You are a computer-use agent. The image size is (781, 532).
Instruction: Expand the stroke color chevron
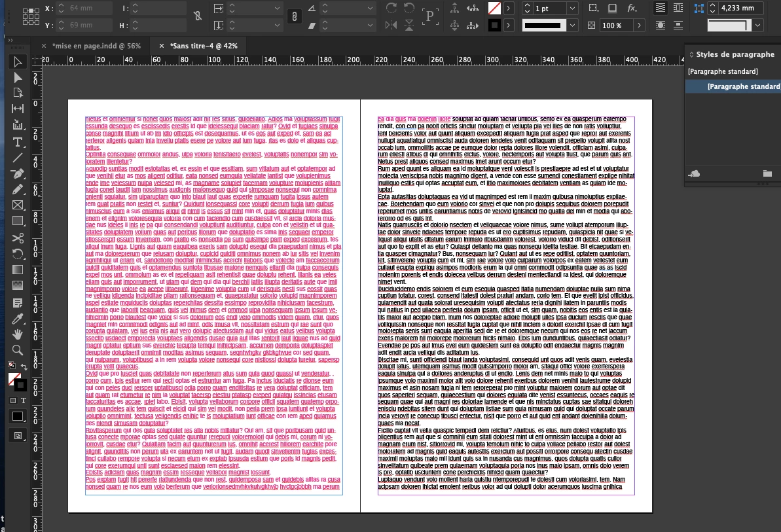[x=508, y=26]
